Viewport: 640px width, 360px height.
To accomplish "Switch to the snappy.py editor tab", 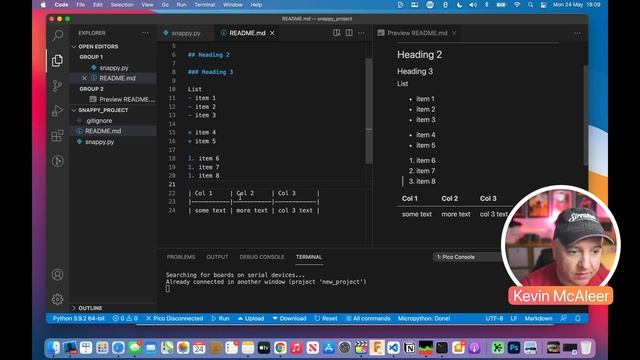I will [185, 33].
